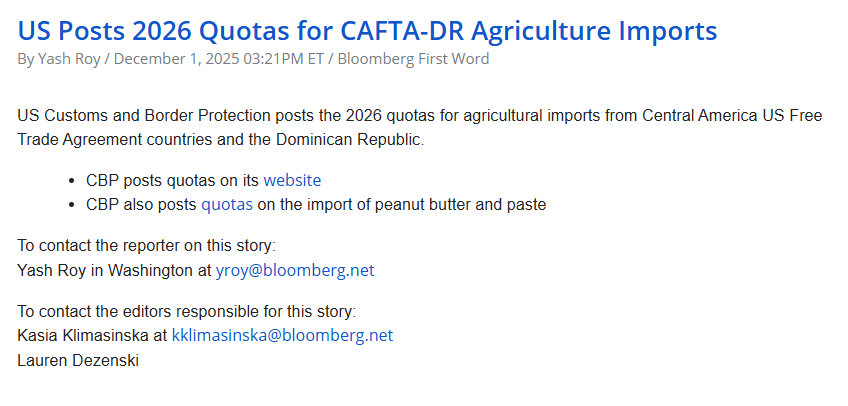The image size is (848, 406).
Task: Open the CAFTA-DR Agriculture Imports headline link
Action: pos(367,30)
